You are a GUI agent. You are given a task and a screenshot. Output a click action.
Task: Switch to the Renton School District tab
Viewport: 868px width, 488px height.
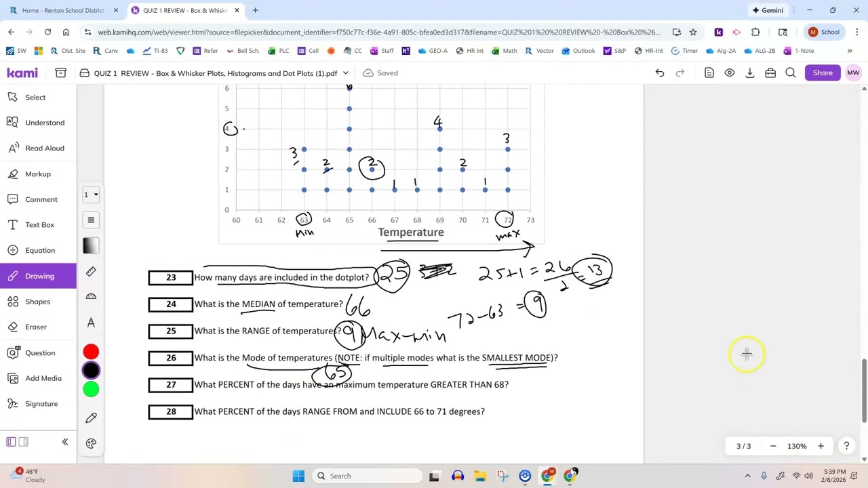tap(62, 10)
